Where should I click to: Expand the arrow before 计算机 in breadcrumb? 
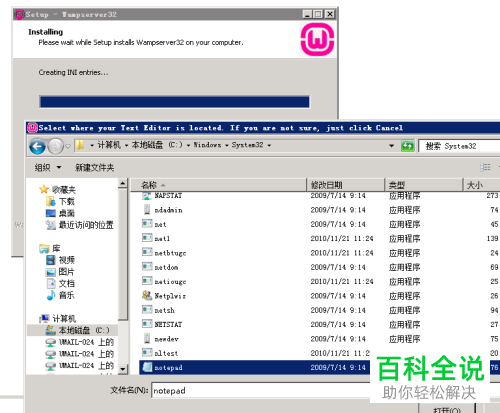92,145
